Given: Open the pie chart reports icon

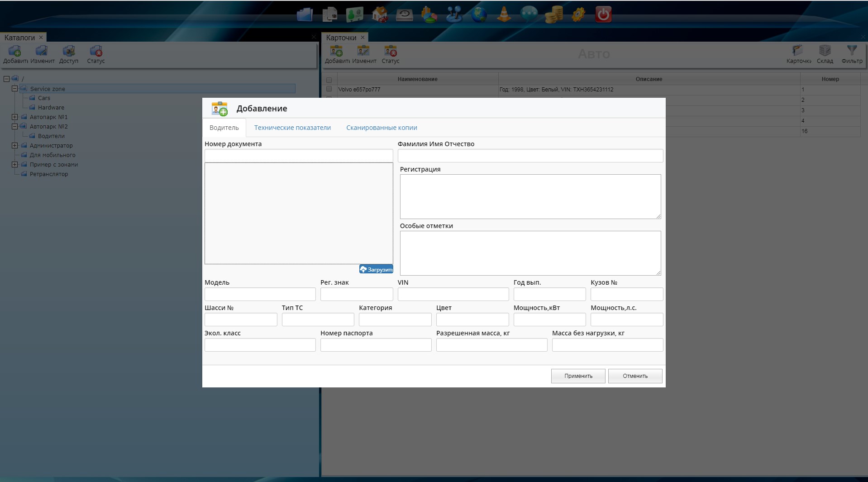Looking at the screenshot, I should tap(429, 14).
